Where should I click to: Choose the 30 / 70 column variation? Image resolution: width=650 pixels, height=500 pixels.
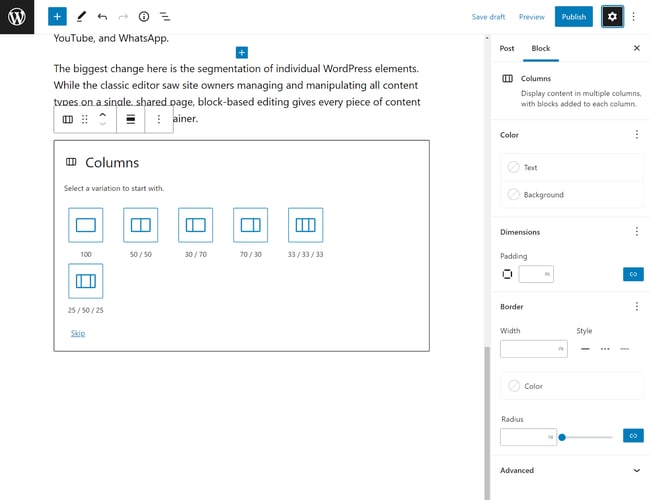(x=196, y=225)
